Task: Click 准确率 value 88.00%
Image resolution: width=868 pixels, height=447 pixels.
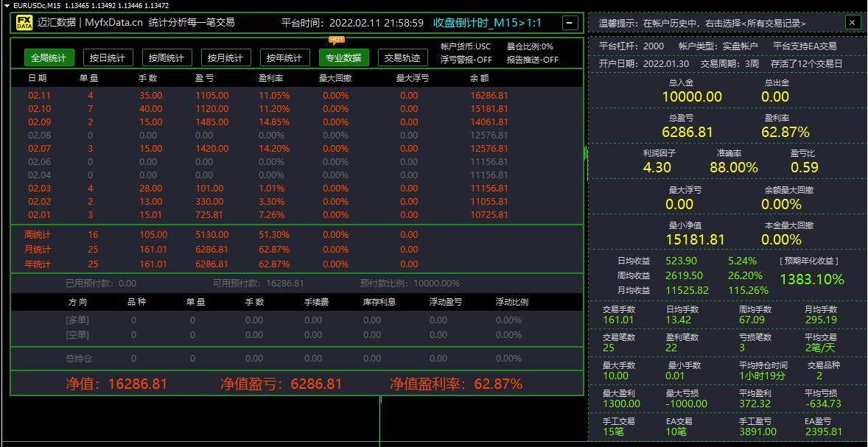Action: [734, 168]
